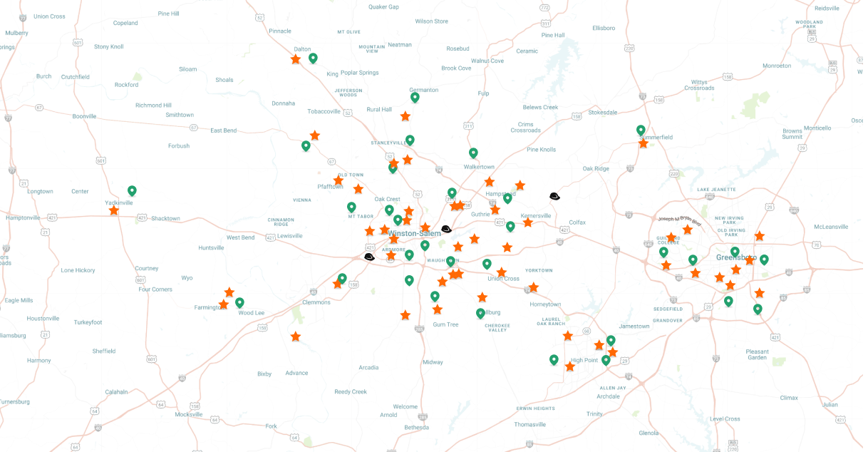
Task: Select the green pin north of Pleasant Garden
Action: 758,309
